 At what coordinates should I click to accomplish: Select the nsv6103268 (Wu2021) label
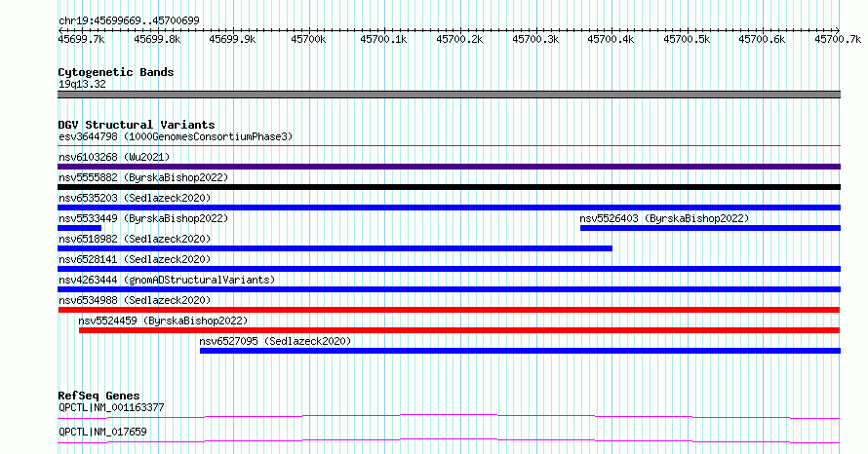point(114,157)
